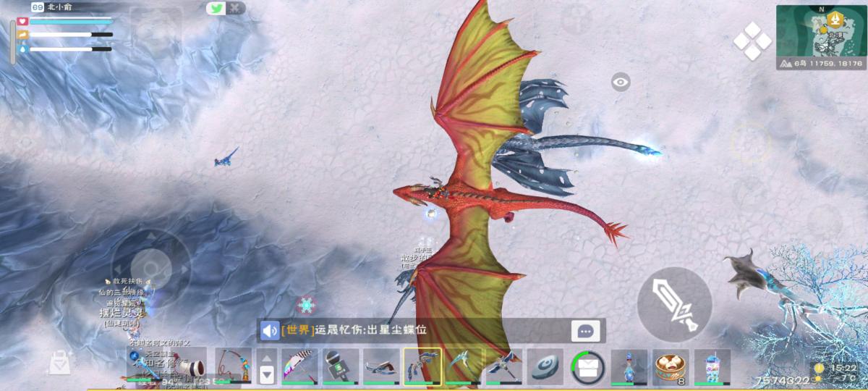Tap the small blue dragon in the distance
This screenshot has width=868, height=391.
coord(226,156)
